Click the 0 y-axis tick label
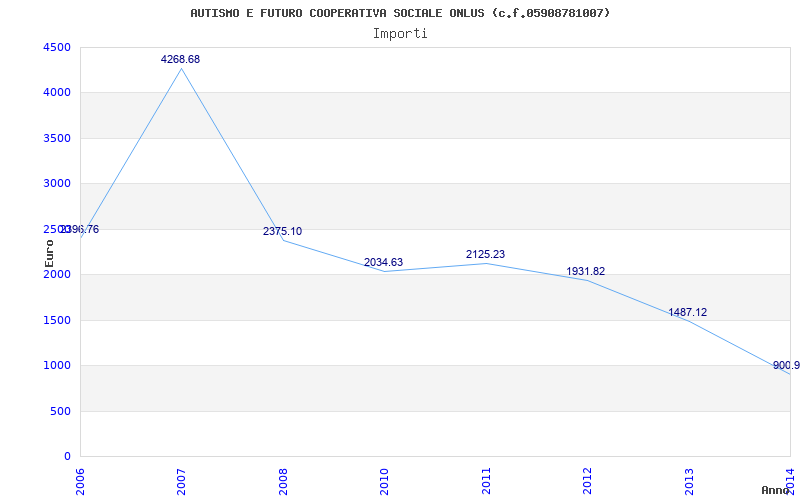The height and width of the screenshot is (500, 800). (x=67, y=457)
